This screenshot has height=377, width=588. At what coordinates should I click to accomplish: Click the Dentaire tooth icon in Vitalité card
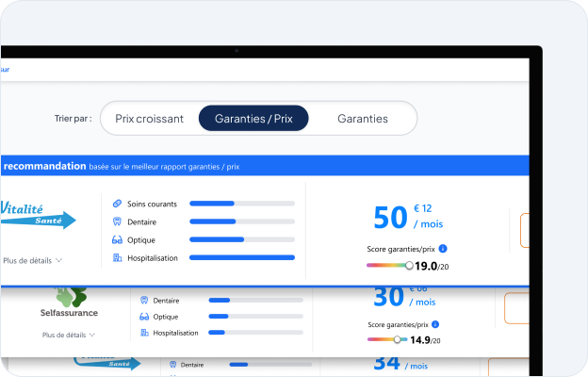click(x=117, y=221)
